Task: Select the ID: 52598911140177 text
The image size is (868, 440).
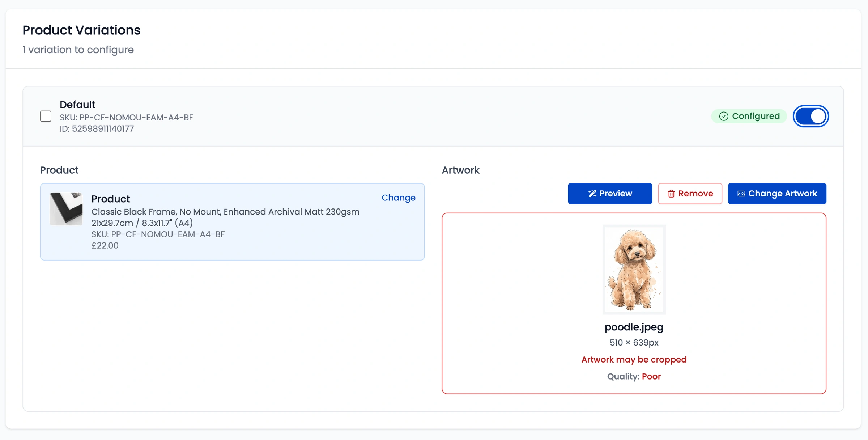Action: point(97,129)
